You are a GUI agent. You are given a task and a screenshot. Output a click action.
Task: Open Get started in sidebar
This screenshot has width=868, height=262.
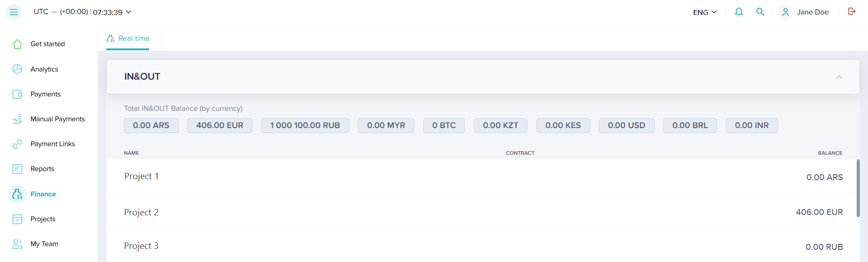tap(47, 44)
